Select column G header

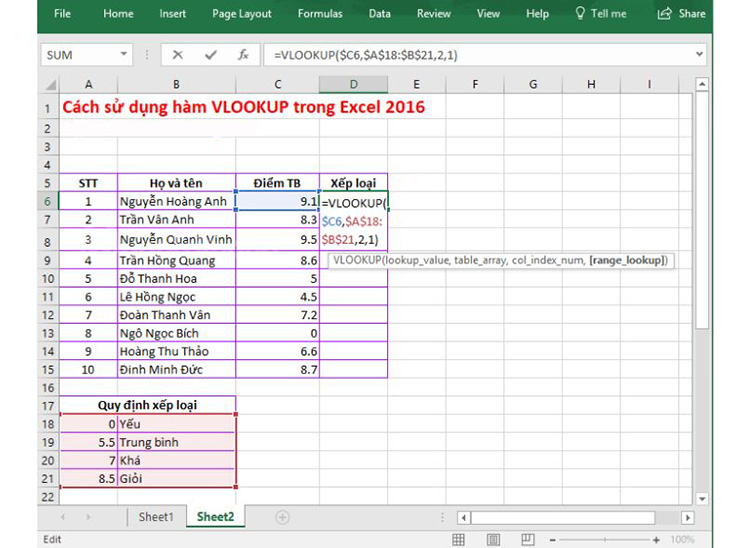533,85
